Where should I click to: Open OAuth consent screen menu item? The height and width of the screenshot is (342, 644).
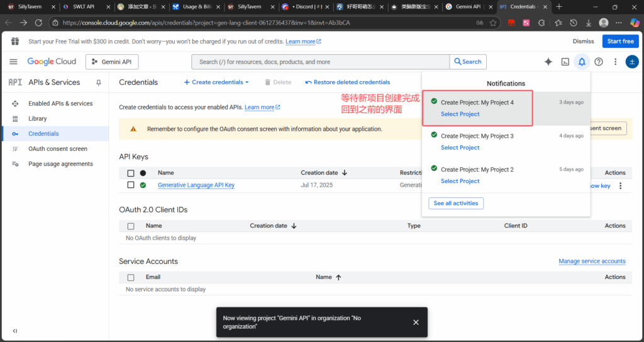tap(58, 149)
